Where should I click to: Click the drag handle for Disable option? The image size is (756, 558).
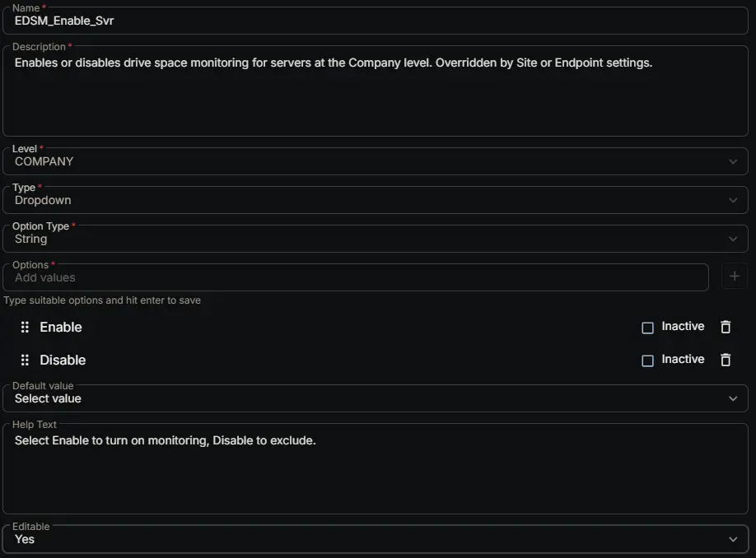click(x=25, y=360)
